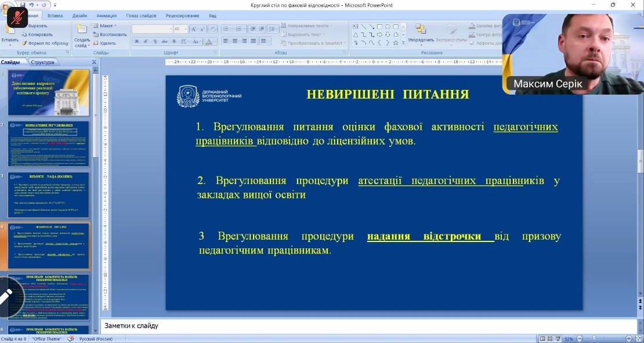Viewport: 644px width, 343px height.
Task: Click the Save icon in quick access toolbar
Action: tap(22, 5)
